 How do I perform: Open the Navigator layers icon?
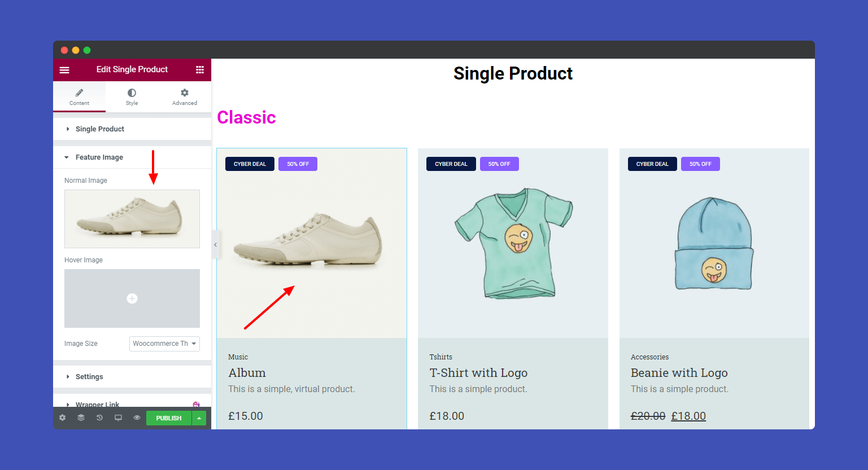point(81,418)
